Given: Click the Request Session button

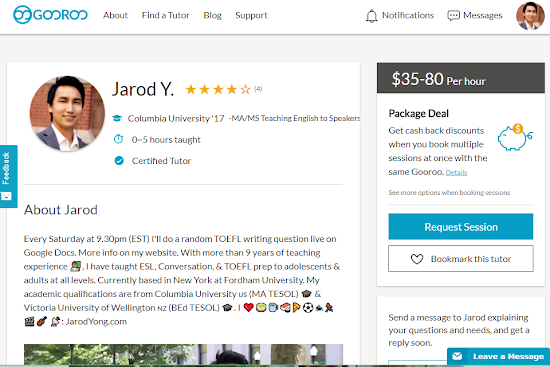Looking at the screenshot, I should click(x=461, y=227).
